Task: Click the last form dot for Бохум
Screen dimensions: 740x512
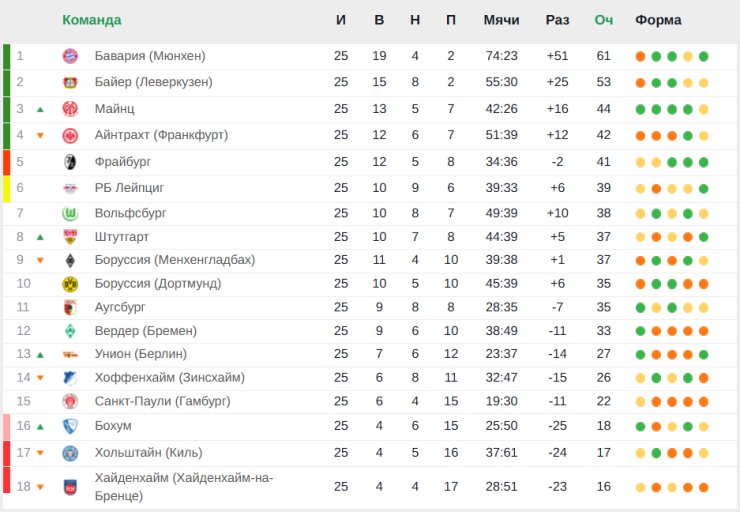Action: [704, 426]
